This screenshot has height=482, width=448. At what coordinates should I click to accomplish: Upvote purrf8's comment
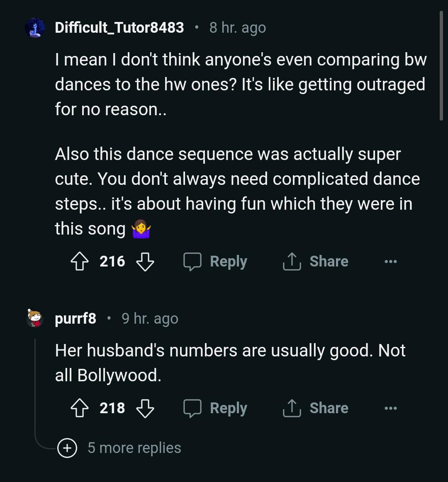[79, 408]
